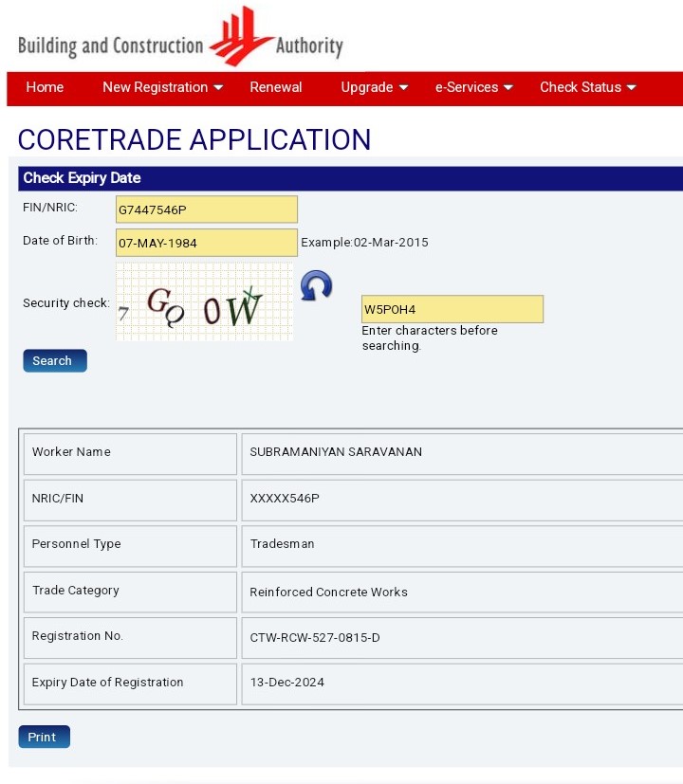Expand the Check Status dropdown menu
Viewport: 683px width, 784px height.
point(588,87)
